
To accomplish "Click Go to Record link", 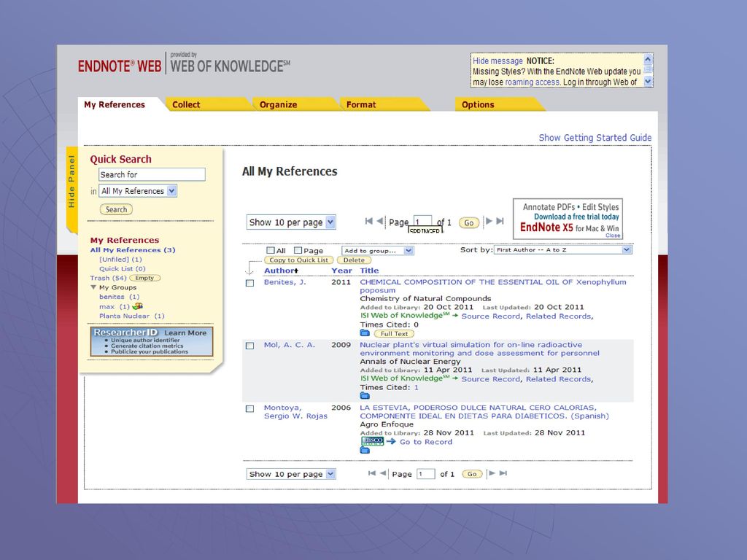I will pyautogui.click(x=426, y=442).
